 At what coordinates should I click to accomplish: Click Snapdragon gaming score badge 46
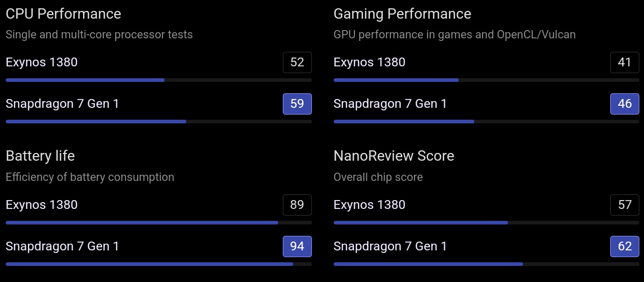point(625,104)
